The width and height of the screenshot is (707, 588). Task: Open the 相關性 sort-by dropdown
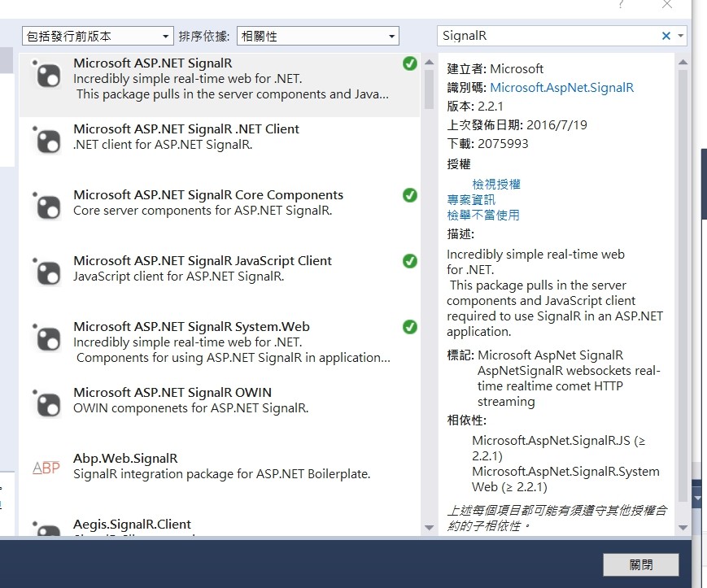pos(318,36)
